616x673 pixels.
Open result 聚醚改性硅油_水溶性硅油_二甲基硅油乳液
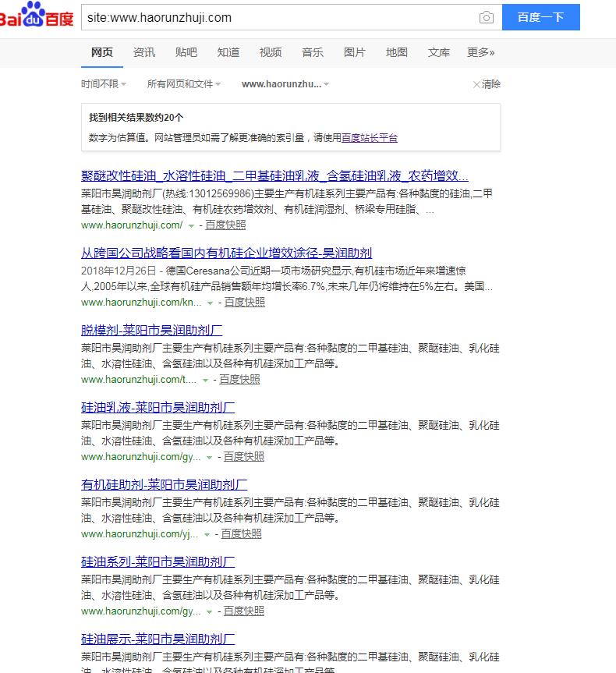(x=274, y=176)
